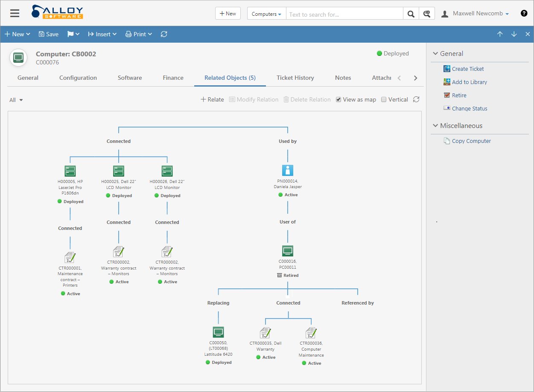Click the search magnifier icon
The image size is (534, 392).
pos(410,13)
